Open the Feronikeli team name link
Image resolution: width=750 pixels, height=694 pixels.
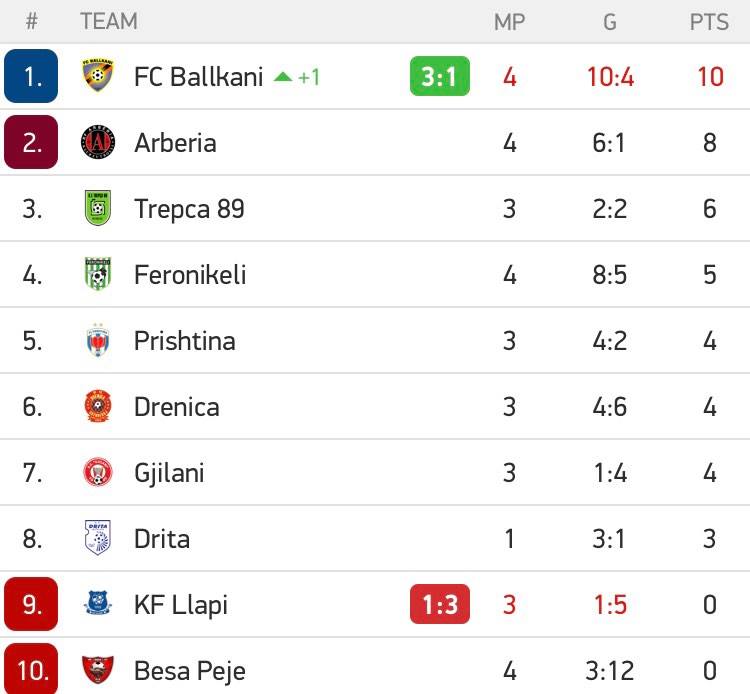click(190, 275)
